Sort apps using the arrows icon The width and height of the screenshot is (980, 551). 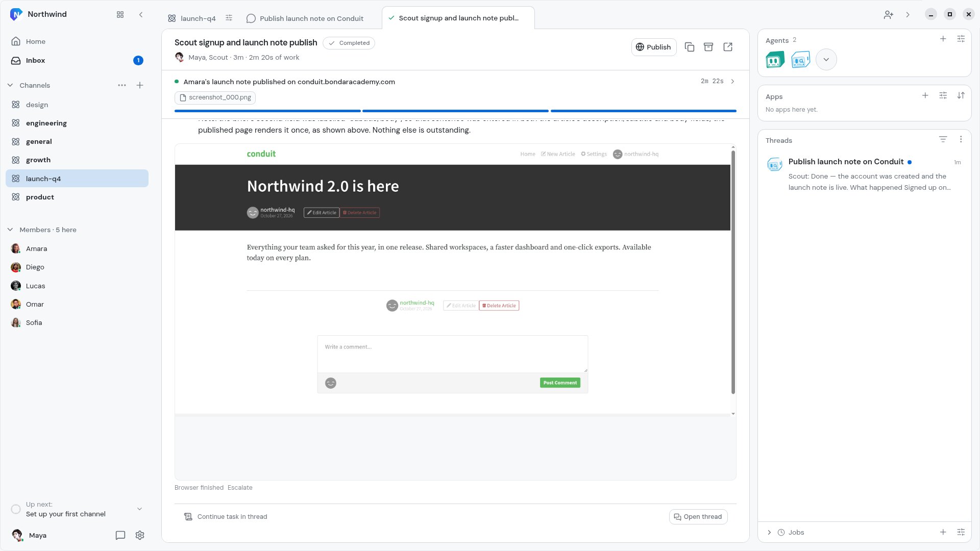tap(961, 95)
